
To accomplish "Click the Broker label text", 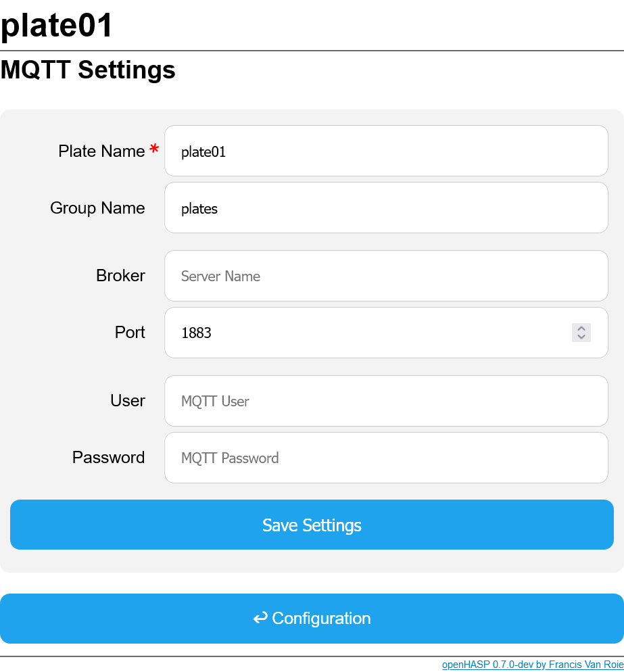I will tap(120, 276).
